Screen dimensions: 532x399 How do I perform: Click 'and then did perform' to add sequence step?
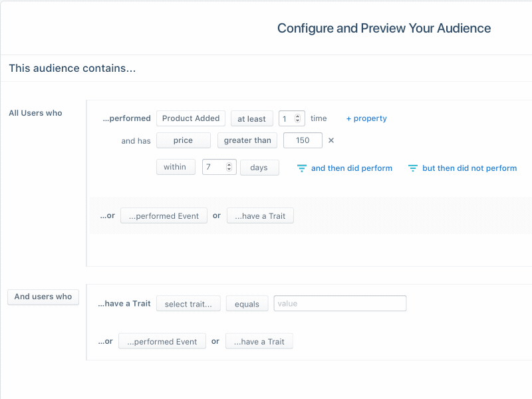[x=352, y=168]
